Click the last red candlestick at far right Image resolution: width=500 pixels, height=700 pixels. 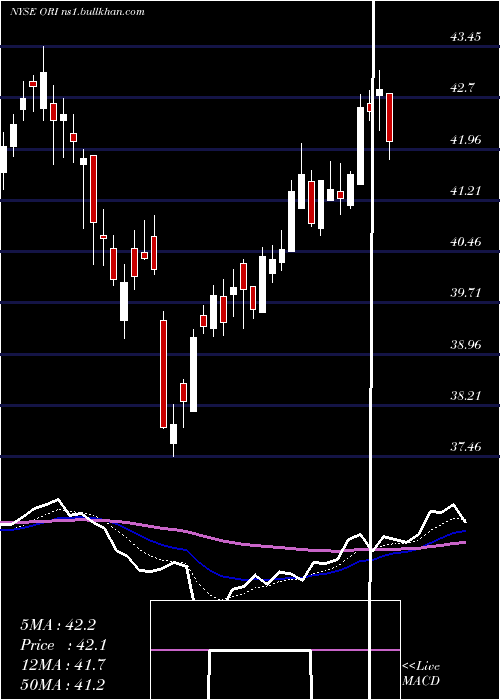[x=390, y=117]
